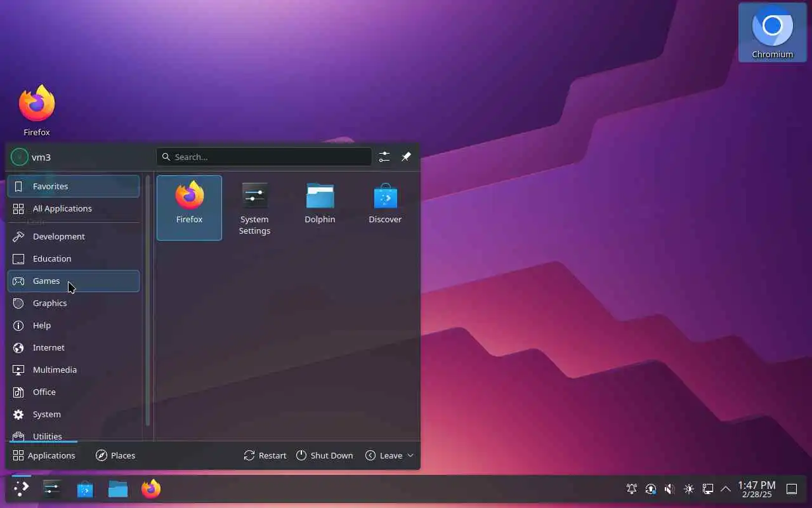The image size is (812, 508).
Task: Open the Internet category
Action: (74, 347)
